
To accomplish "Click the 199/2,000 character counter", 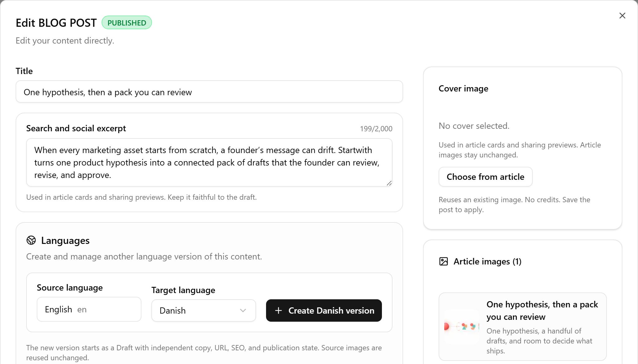I will [376, 129].
